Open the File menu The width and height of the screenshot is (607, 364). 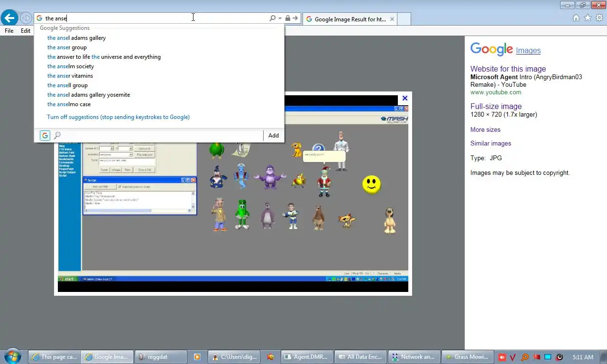point(9,31)
